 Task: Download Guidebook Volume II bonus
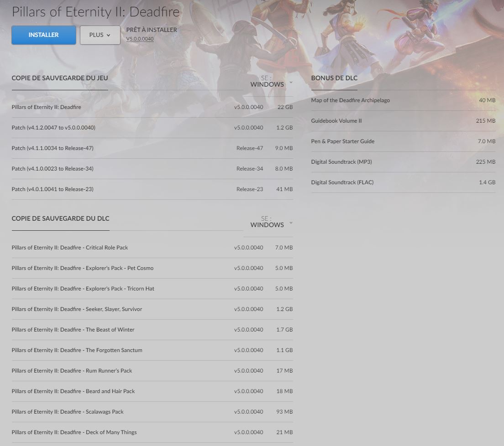click(403, 121)
